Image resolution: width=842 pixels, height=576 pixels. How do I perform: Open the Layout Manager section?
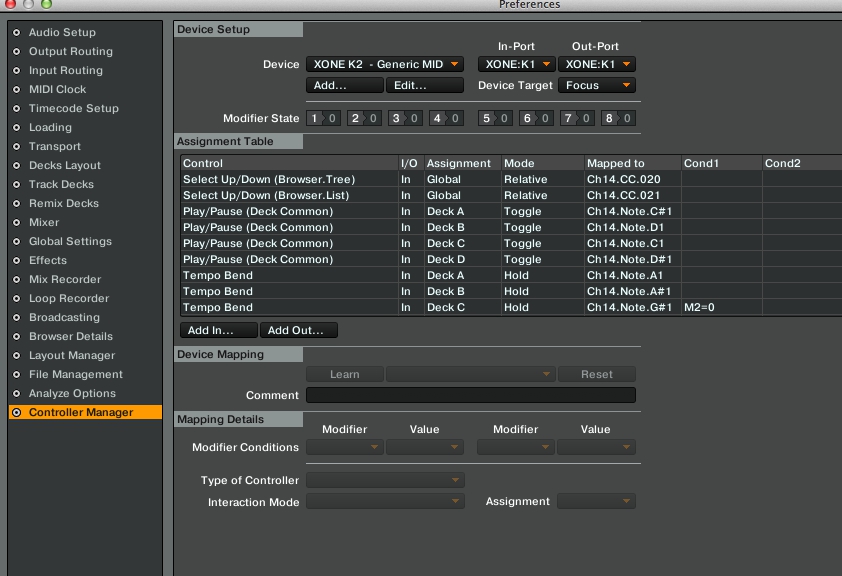71,356
